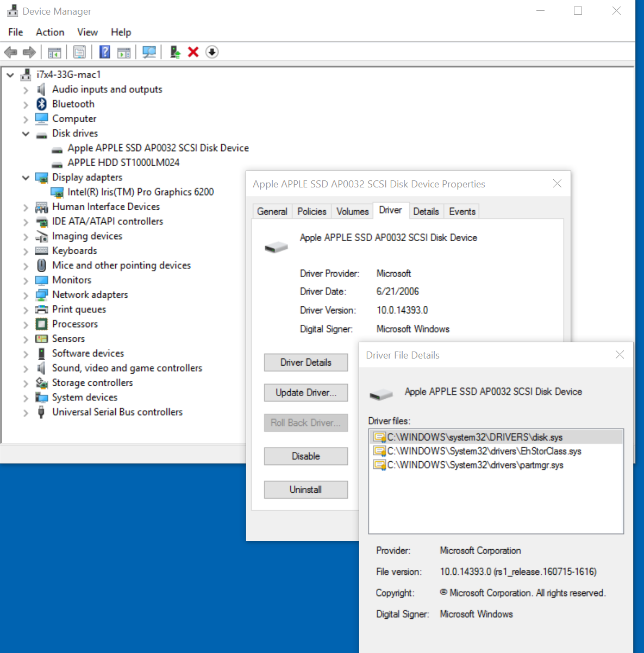Open the Properties toolbar icon

click(x=79, y=52)
